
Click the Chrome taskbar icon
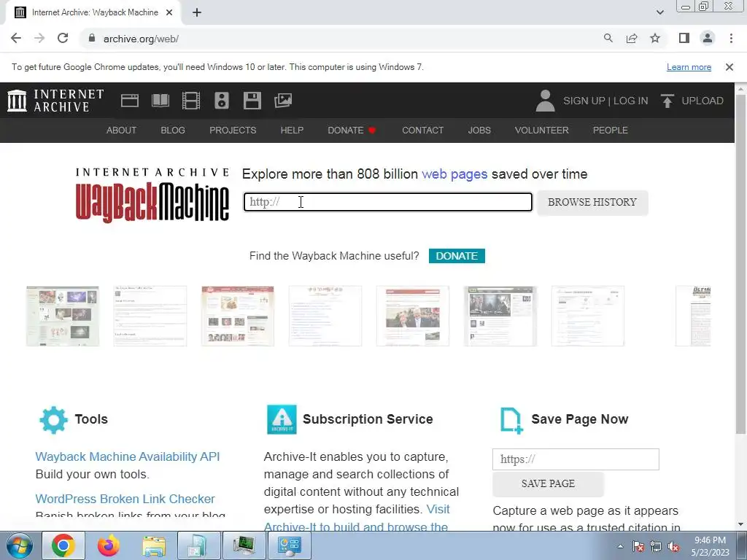click(x=63, y=545)
